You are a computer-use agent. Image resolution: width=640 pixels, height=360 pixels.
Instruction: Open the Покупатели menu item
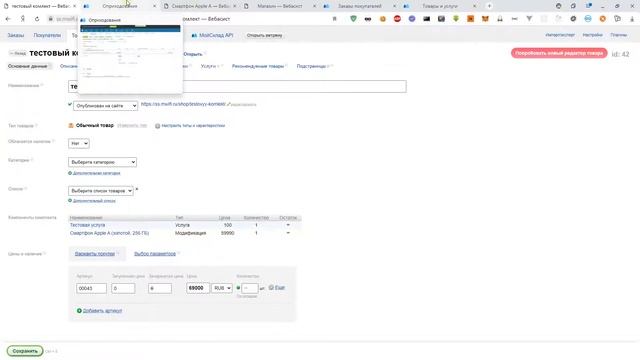pos(47,36)
